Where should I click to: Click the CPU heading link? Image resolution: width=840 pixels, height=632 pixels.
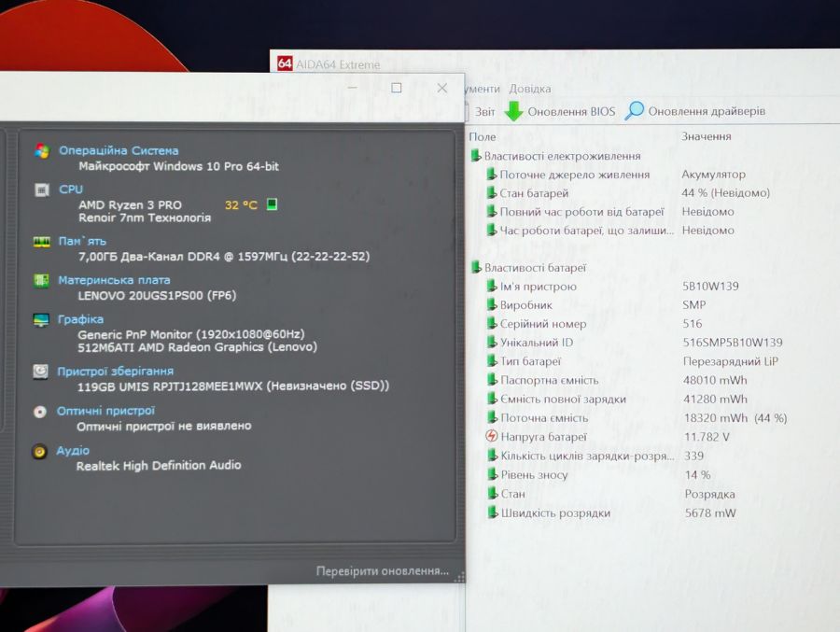click(x=71, y=190)
